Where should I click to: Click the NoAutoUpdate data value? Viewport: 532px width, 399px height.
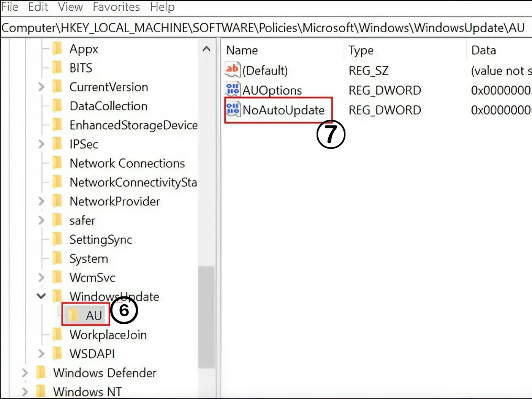501,110
